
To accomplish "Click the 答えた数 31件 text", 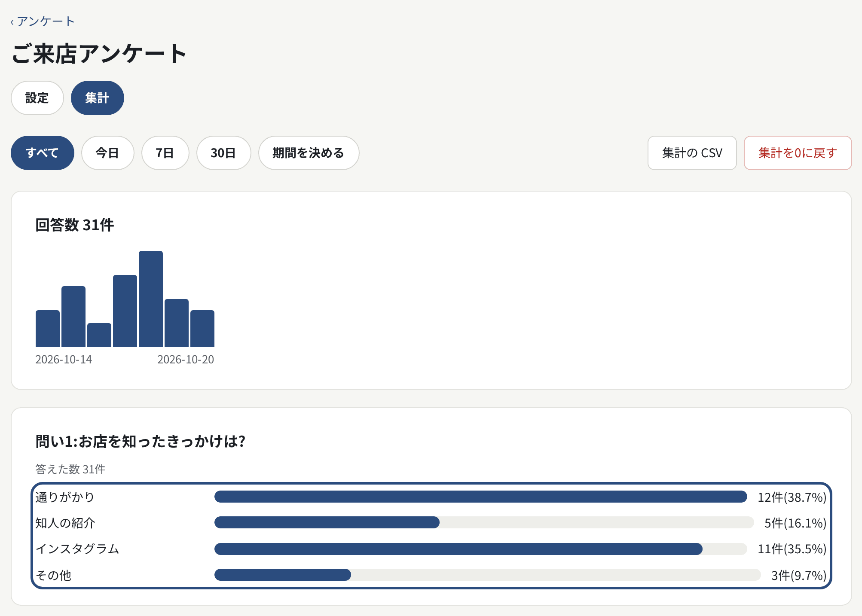I will point(70,469).
